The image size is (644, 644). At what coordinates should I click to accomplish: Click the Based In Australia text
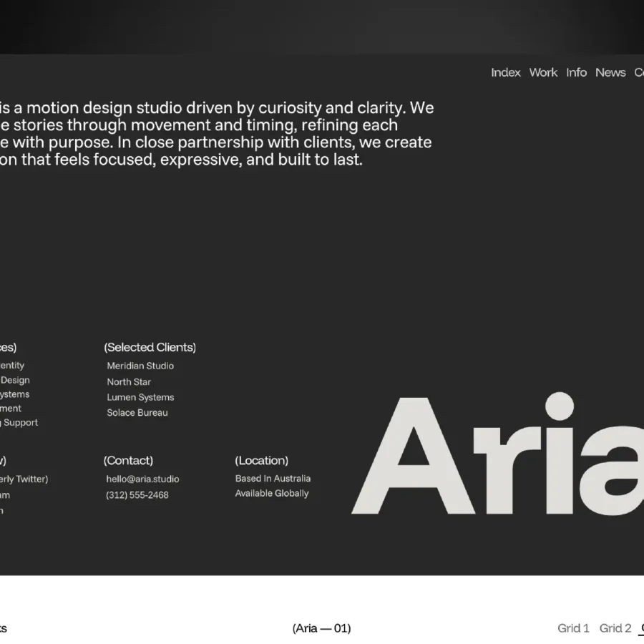coord(273,479)
